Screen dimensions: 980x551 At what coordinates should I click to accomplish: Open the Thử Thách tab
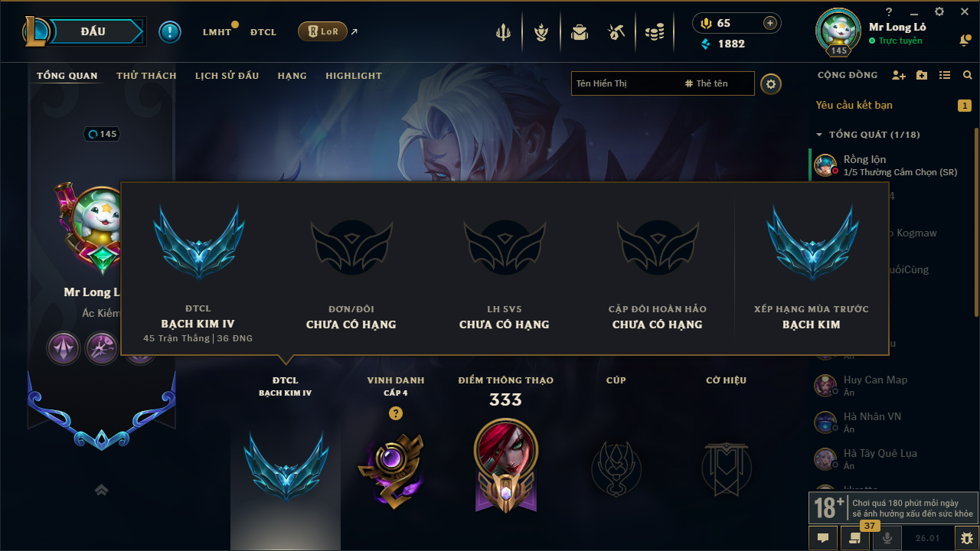[x=146, y=76]
